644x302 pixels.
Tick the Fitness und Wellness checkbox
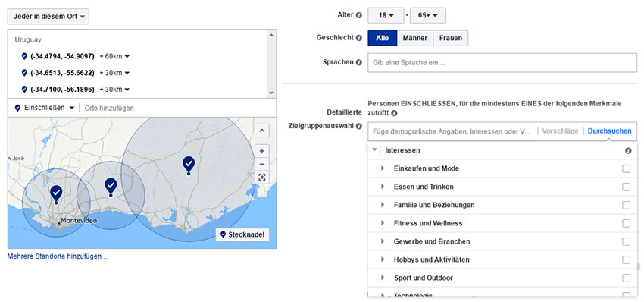[626, 223]
